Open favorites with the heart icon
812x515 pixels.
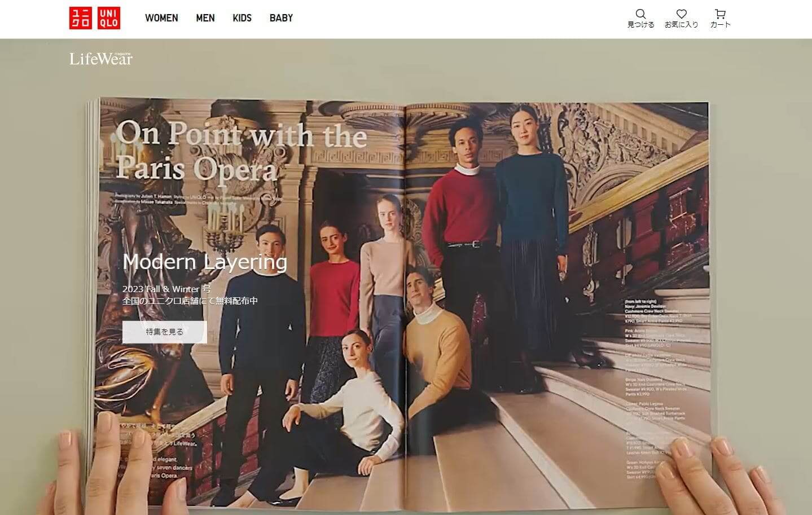pyautogui.click(x=681, y=14)
